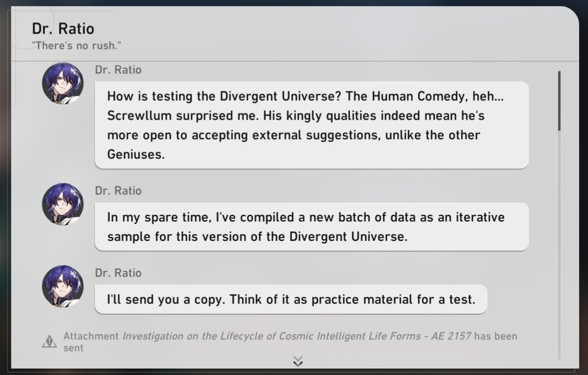Select the 'How is testing the Divergent Universe' message
This screenshot has height=375, width=588.
tap(311, 125)
